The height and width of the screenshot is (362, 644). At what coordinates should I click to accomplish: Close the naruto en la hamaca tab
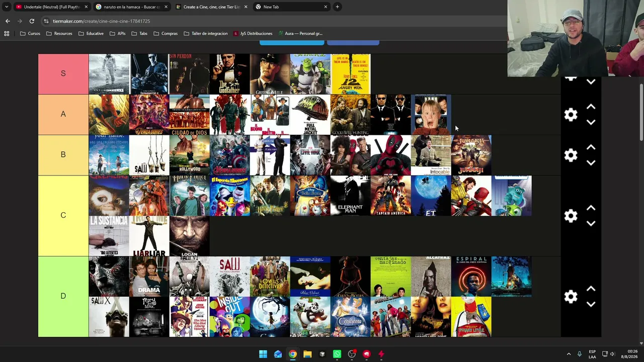click(x=166, y=7)
